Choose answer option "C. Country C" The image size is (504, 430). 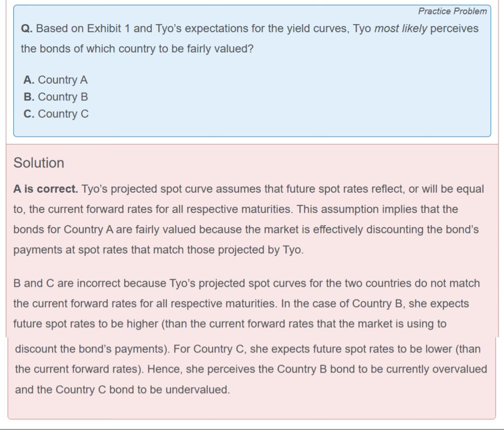(56, 114)
